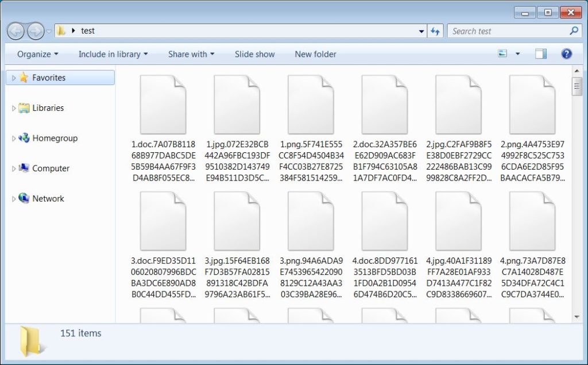Viewport: 588px width, 365px height.
Task: Close the test Explorer window
Action: pyautogui.click(x=570, y=13)
